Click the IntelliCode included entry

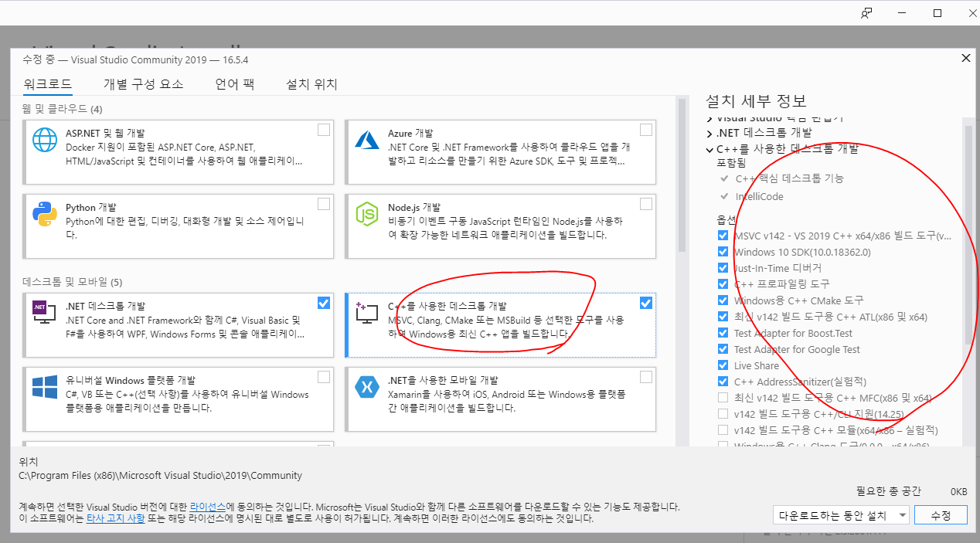coord(758,196)
